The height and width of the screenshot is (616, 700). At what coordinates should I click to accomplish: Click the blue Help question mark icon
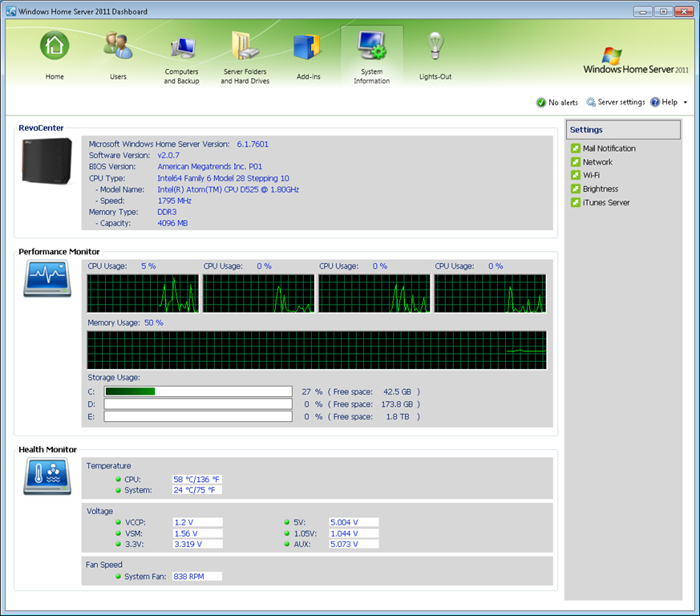(655, 103)
